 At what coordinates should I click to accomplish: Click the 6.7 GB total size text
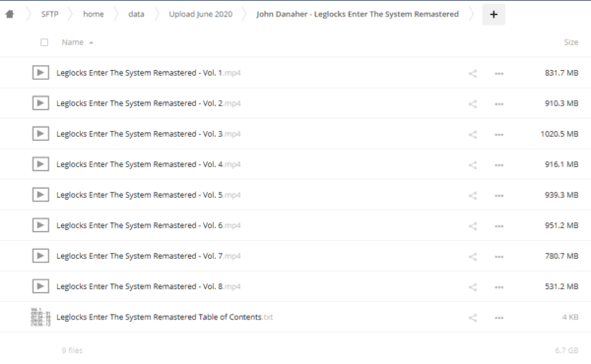[x=566, y=350]
